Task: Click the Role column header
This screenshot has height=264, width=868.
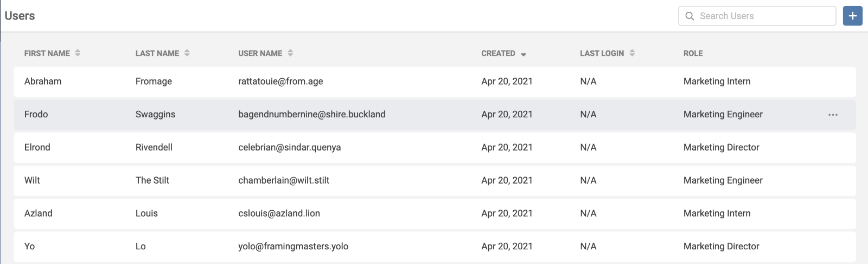Action: [x=693, y=53]
